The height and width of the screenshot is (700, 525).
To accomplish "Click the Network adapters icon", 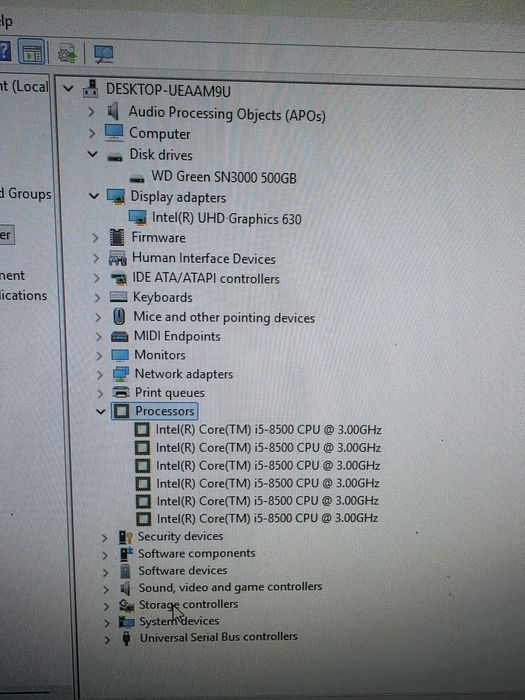I will pos(121,374).
